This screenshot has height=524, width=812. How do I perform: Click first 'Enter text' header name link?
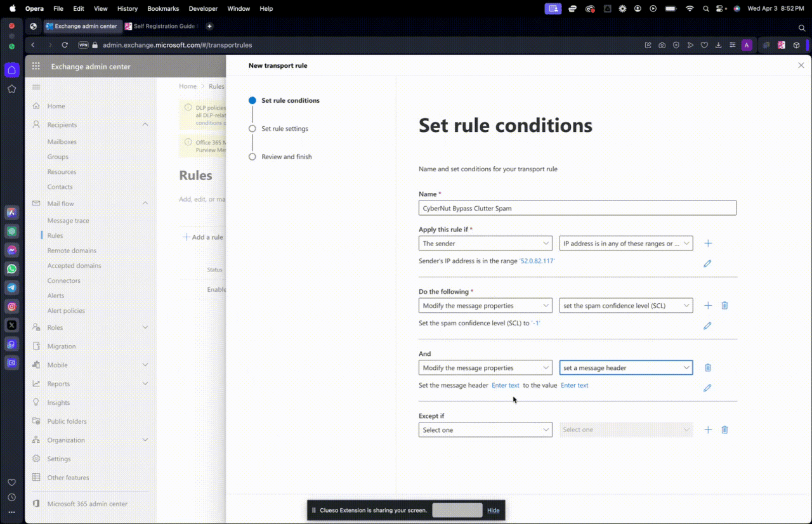pos(505,386)
